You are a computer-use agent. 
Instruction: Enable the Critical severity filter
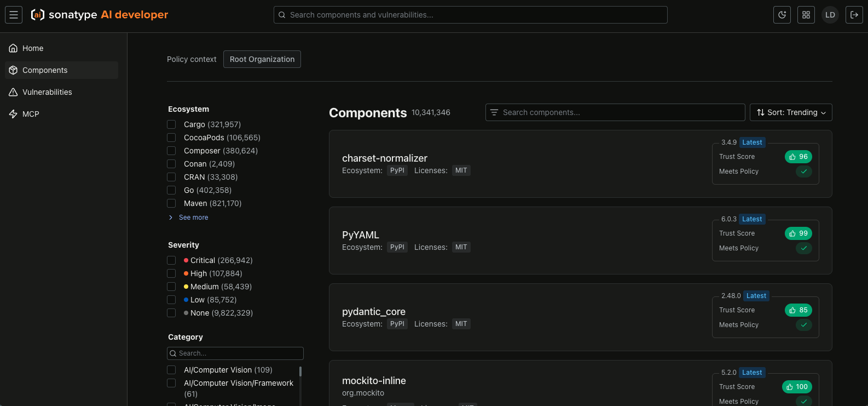point(171,260)
